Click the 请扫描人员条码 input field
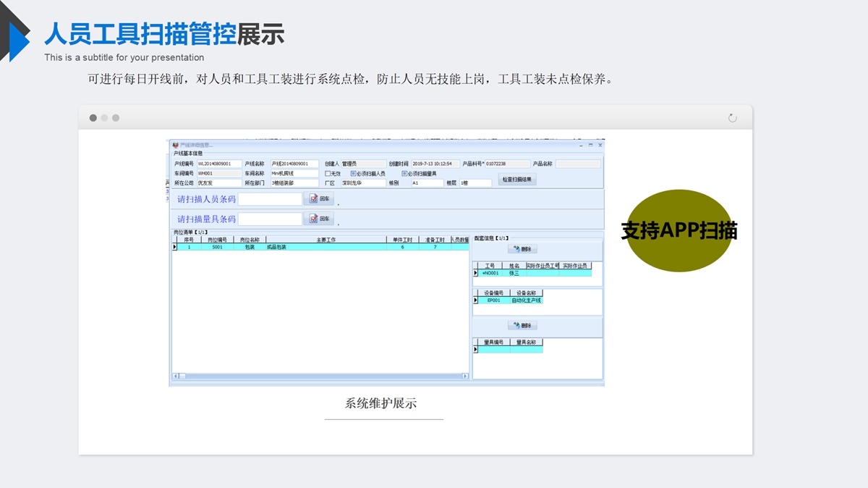The width and height of the screenshot is (868, 488). tap(270, 199)
